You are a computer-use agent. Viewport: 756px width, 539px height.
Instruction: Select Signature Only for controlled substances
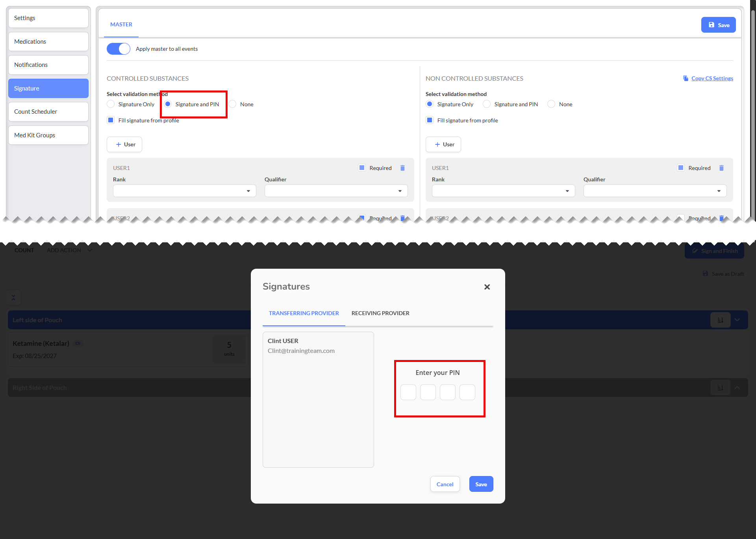[x=111, y=104]
